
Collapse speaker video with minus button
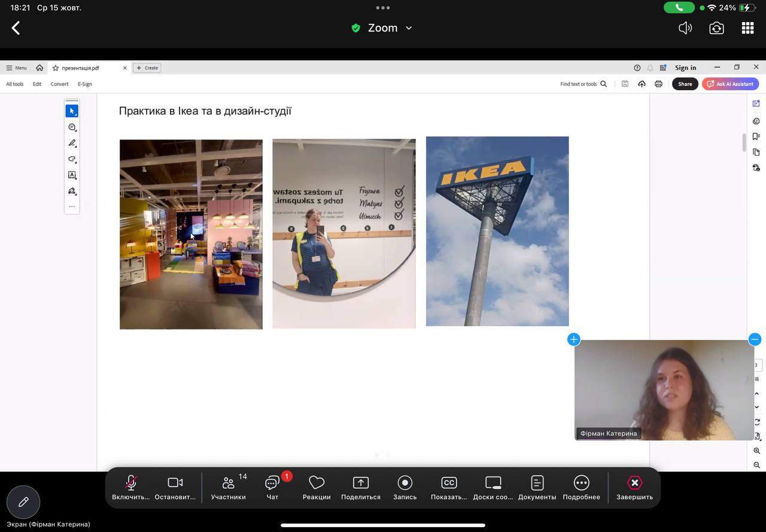[755, 339]
